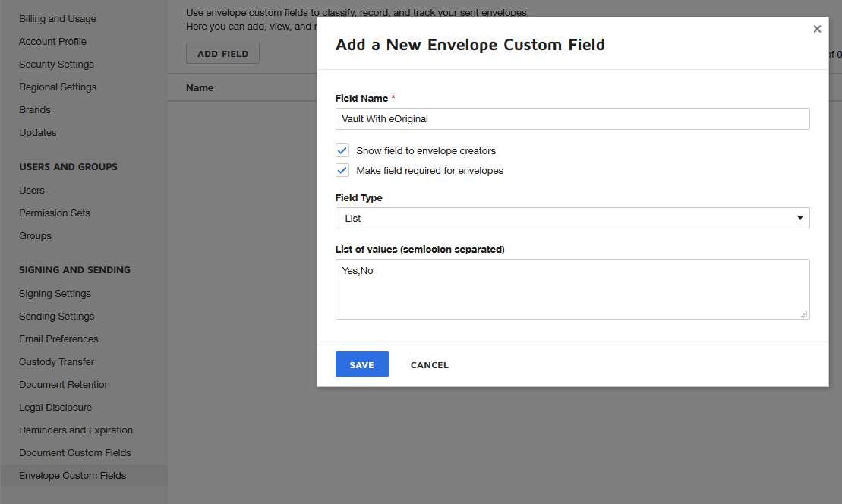Navigate to Brands settings

[x=34, y=109]
